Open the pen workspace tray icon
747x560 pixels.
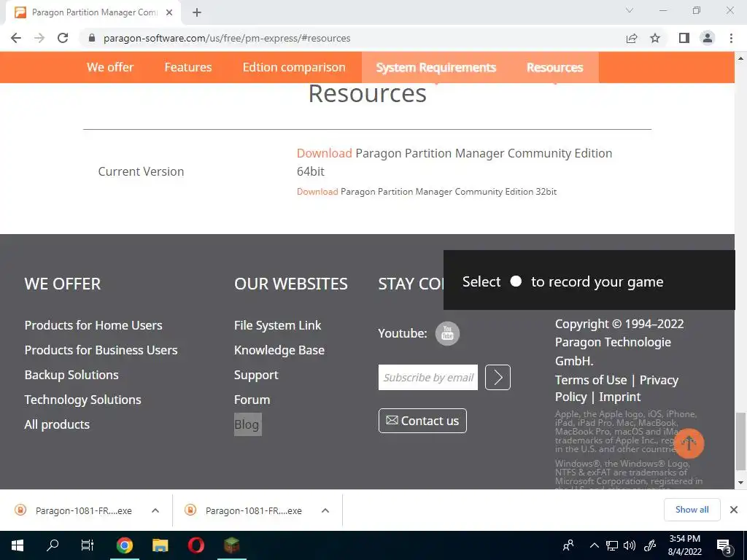[x=650, y=545]
